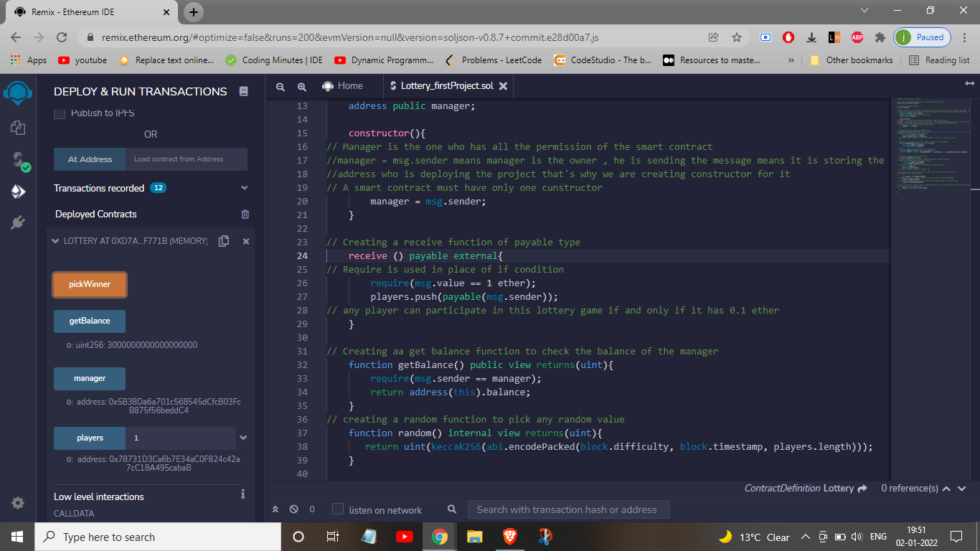The width and height of the screenshot is (980, 551).
Task: Delete all deployed contracts with trash icon
Action: [x=245, y=214]
